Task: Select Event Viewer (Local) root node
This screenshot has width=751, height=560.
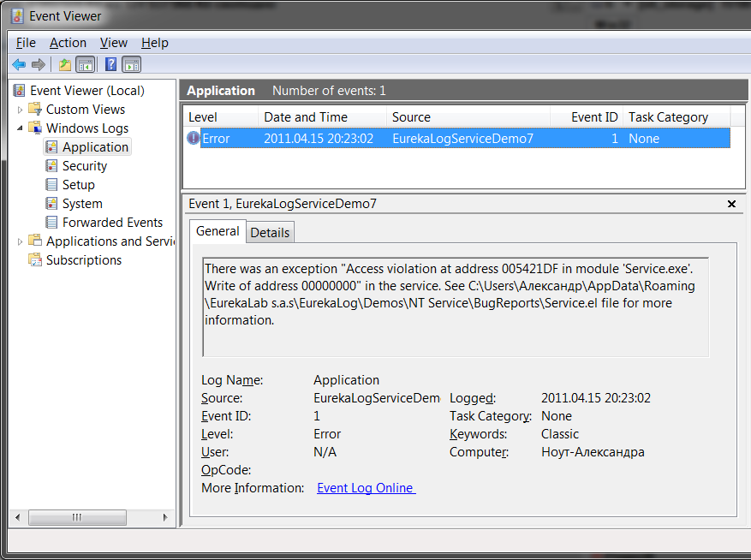Action: pos(87,91)
